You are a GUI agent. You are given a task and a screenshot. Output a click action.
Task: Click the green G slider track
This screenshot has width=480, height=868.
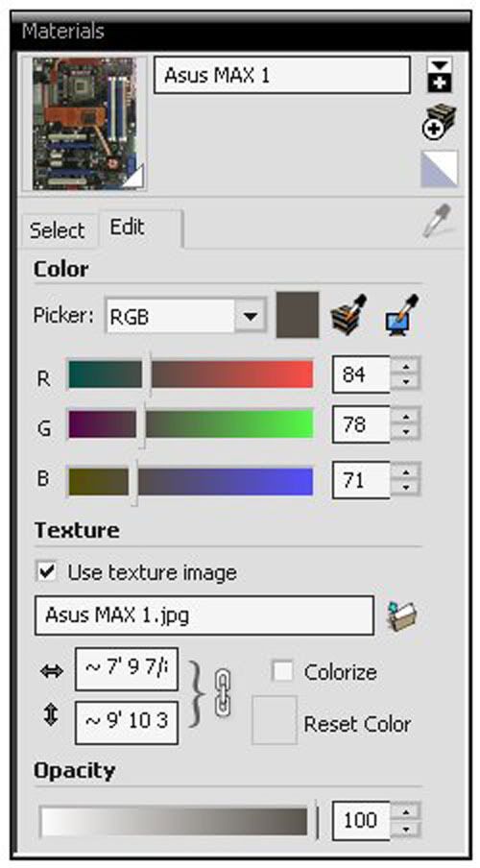(x=190, y=423)
